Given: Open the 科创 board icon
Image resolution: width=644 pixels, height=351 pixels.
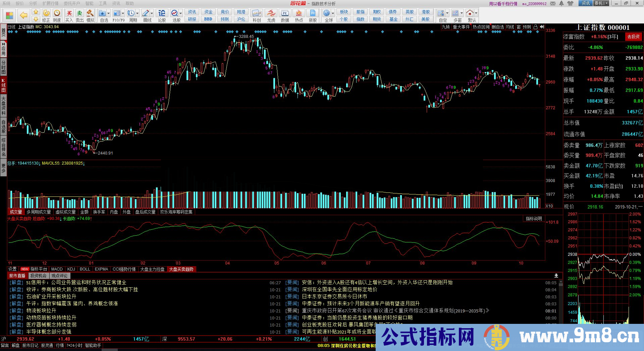Looking at the screenshot, I should (257, 13).
